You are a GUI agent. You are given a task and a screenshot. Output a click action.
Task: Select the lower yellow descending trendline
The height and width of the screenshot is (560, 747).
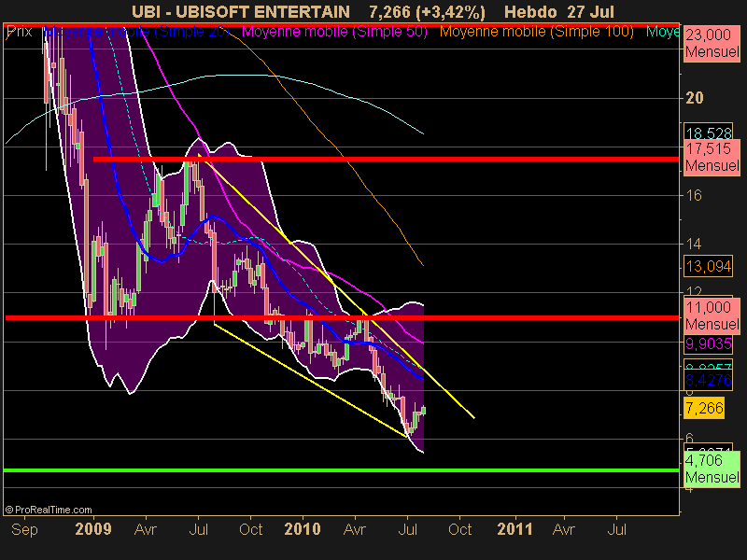[310, 380]
